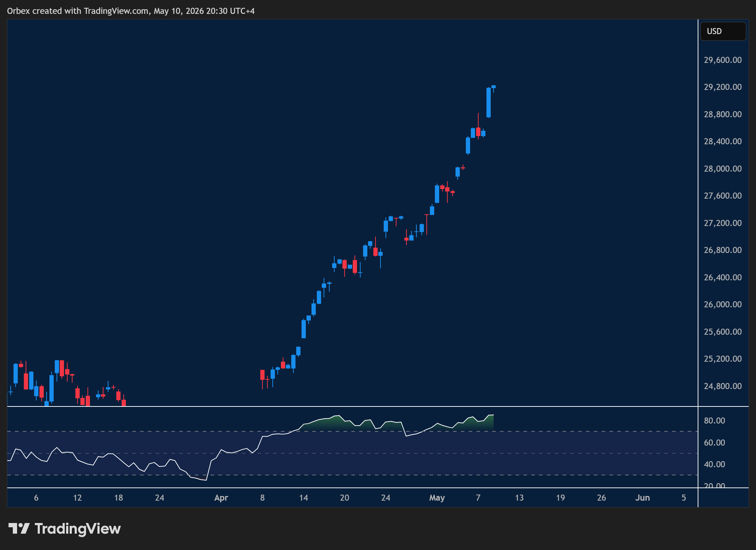Screen dimensions: 756x550
Task: Click the 5 date label after Jun
Action: pos(683,498)
